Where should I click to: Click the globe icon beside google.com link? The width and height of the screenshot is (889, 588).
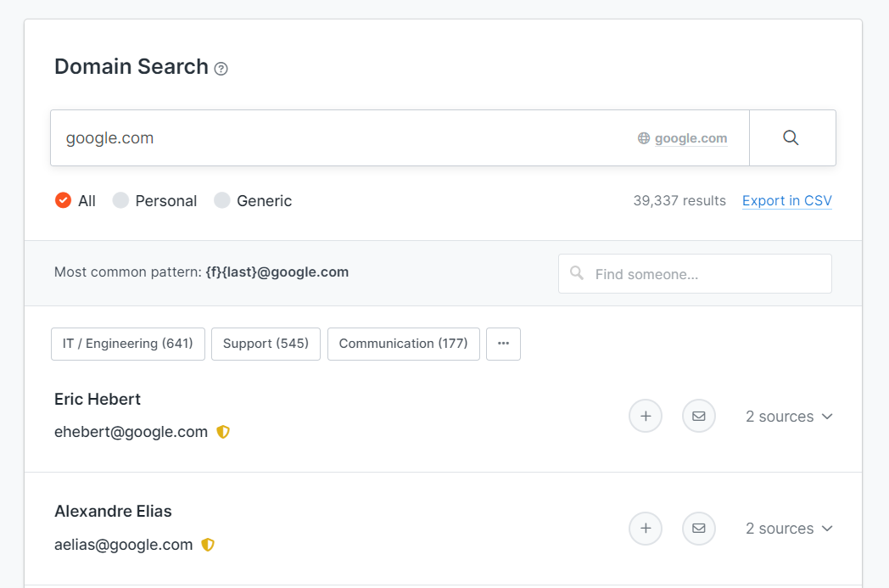point(644,138)
